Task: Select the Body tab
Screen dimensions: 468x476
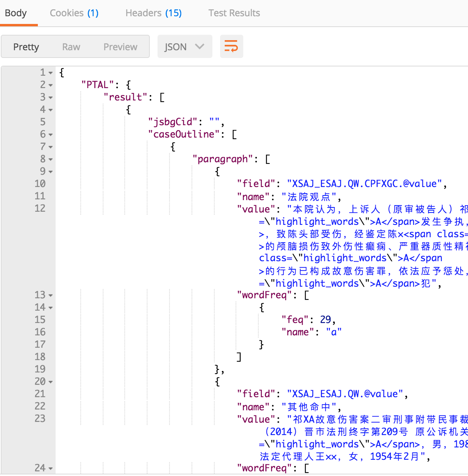Action: point(15,13)
